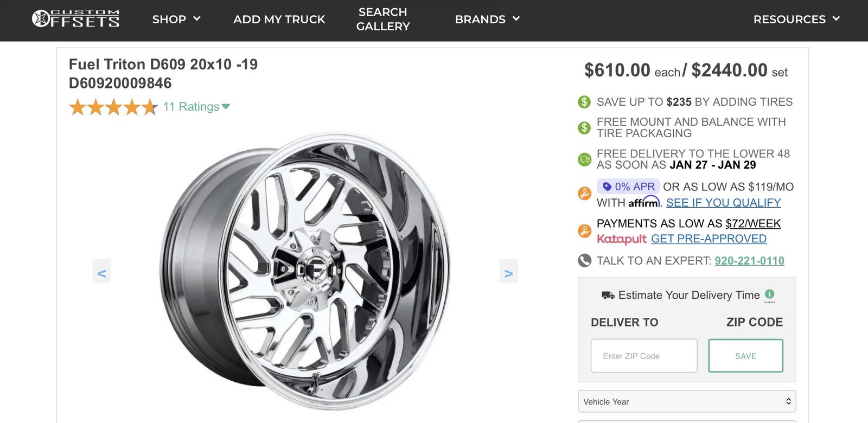This screenshot has width=868, height=423.
Task: Open the Search Gallery page
Action: 383,20
